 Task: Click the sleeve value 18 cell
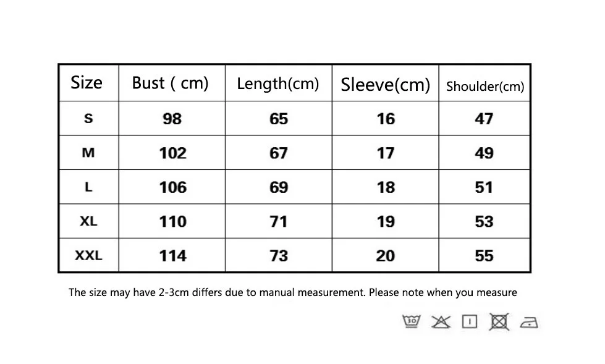(x=386, y=187)
